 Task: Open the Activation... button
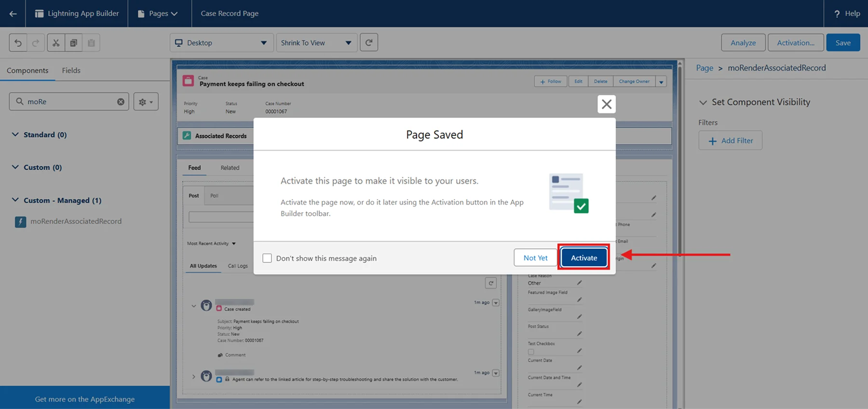tap(796, 42)
